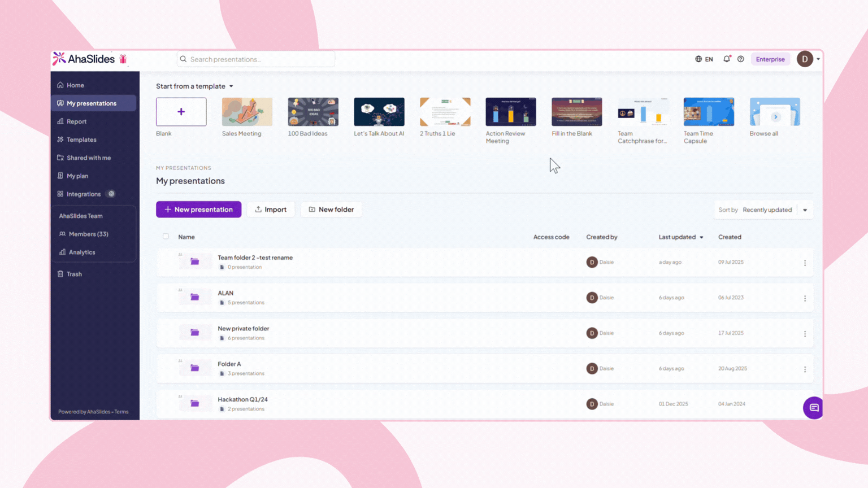Viewport: 868px width, 488px height.
Task: Click the Hackathon Q1/24 folder icon
Action: coord(195,403)
